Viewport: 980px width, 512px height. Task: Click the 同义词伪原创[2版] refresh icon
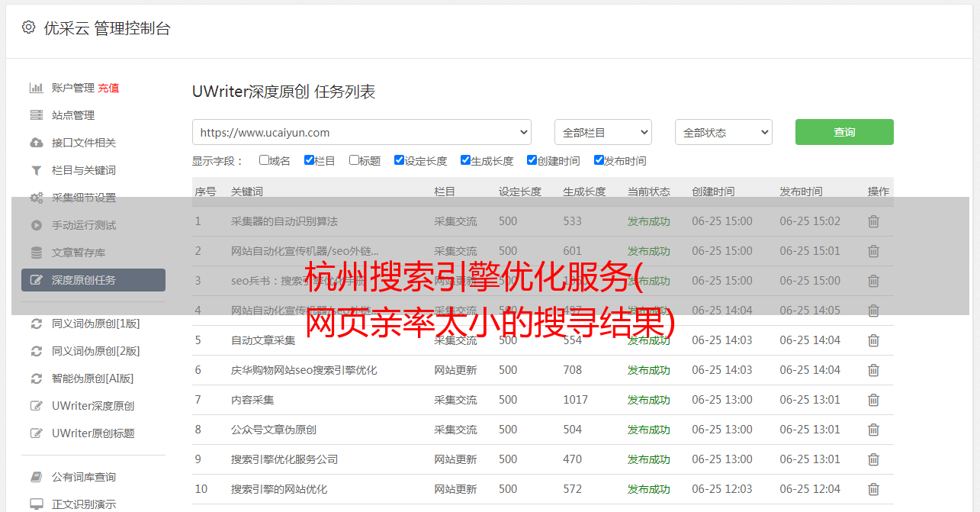point(36,351)
